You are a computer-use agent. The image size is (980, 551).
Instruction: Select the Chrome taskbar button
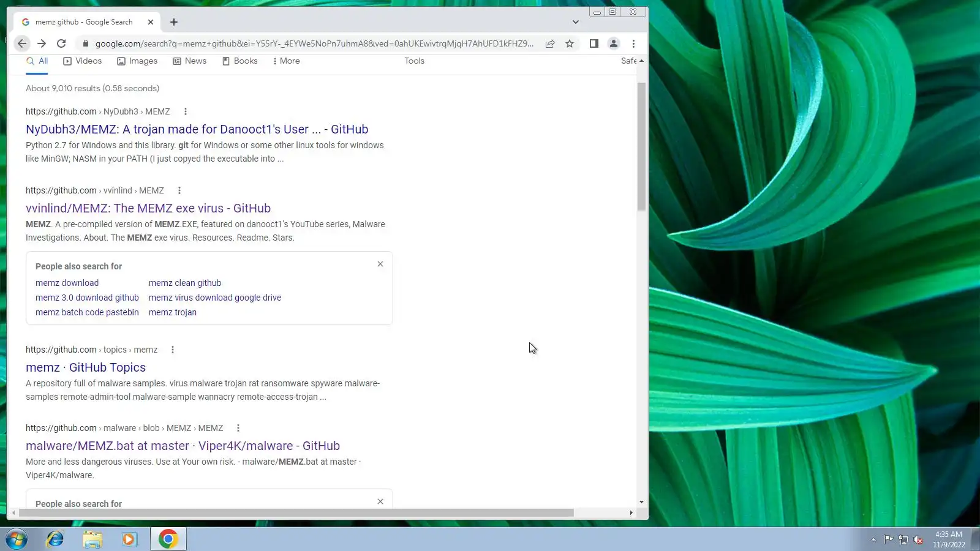(x=168, y=539)
